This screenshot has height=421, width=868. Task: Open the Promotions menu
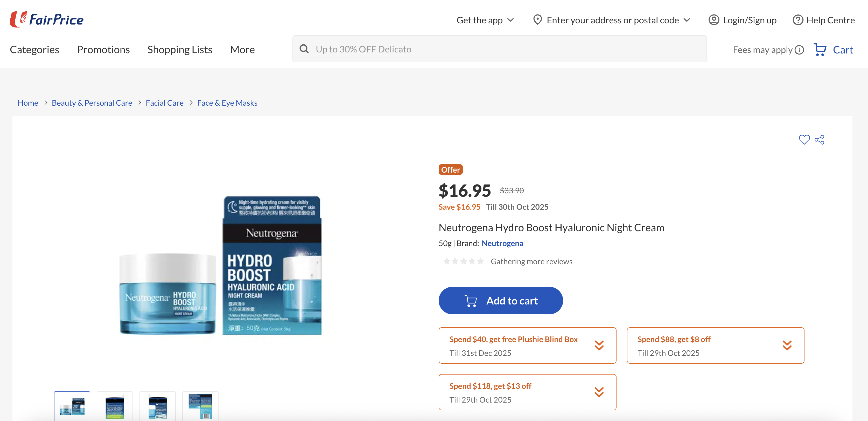pyautogui.click(x=103, y=49)
